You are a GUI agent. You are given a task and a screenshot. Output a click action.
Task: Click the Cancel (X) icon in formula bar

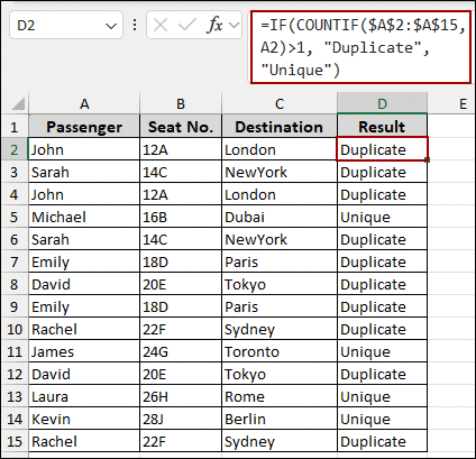162,26
